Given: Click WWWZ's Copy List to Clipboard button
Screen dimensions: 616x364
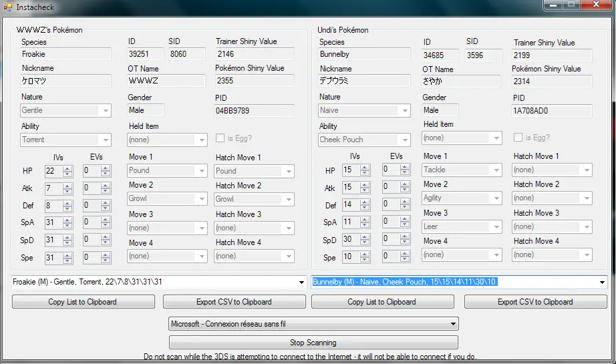Looking at the screenshot, I should (84, 302).
